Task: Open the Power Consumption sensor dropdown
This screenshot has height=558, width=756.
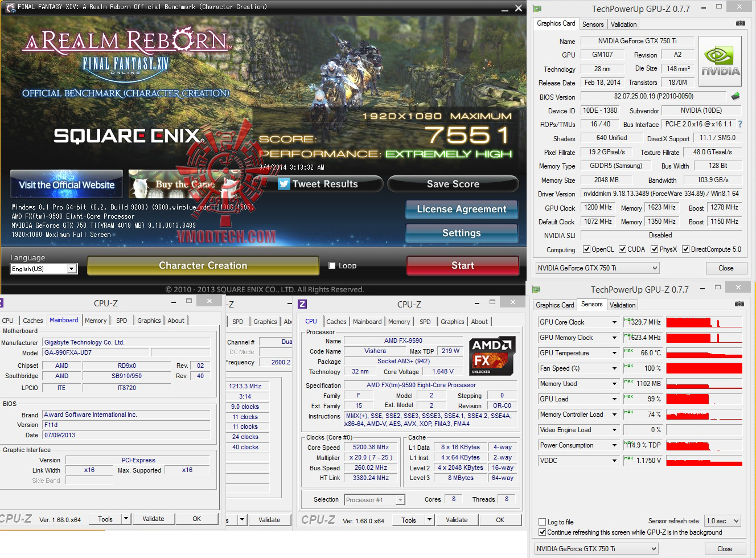Action: [614, 445]
